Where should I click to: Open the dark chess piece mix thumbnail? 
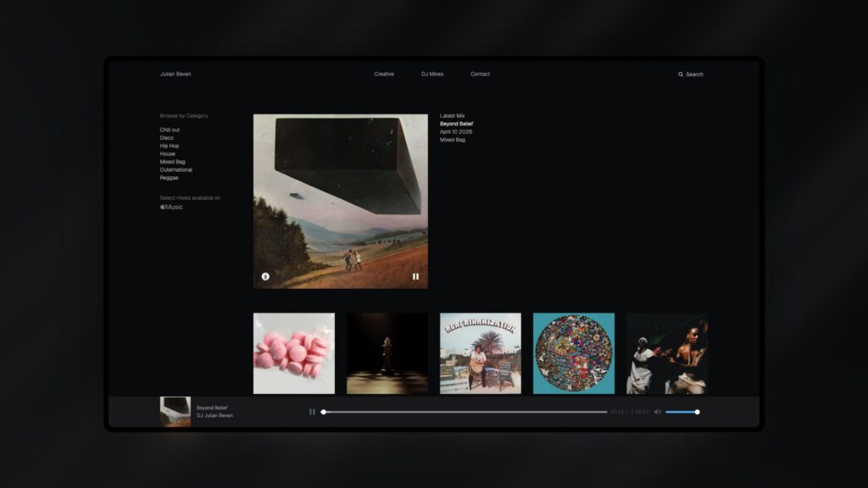click(x=387, y=353)
